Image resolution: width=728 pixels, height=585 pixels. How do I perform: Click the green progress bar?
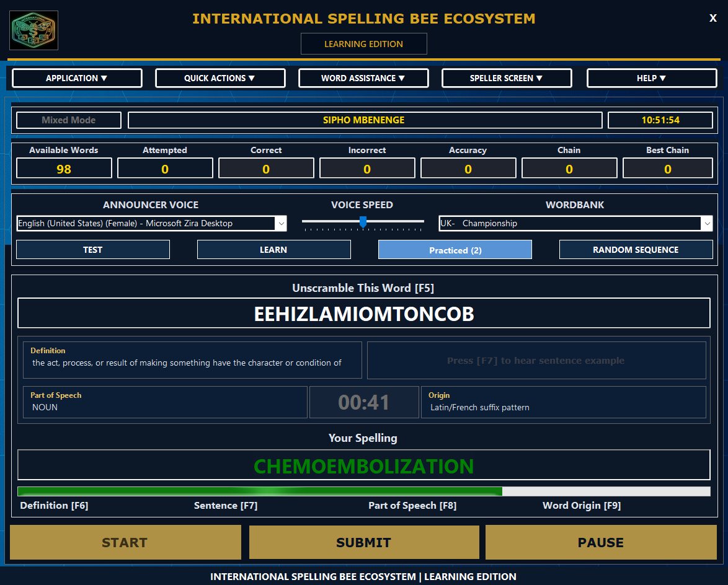click(364, 491)
